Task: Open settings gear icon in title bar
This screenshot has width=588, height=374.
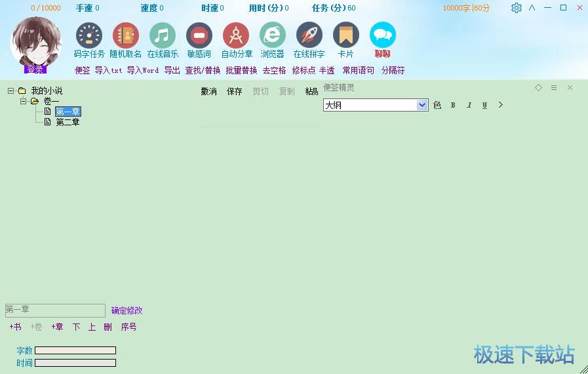Action: 517,8
